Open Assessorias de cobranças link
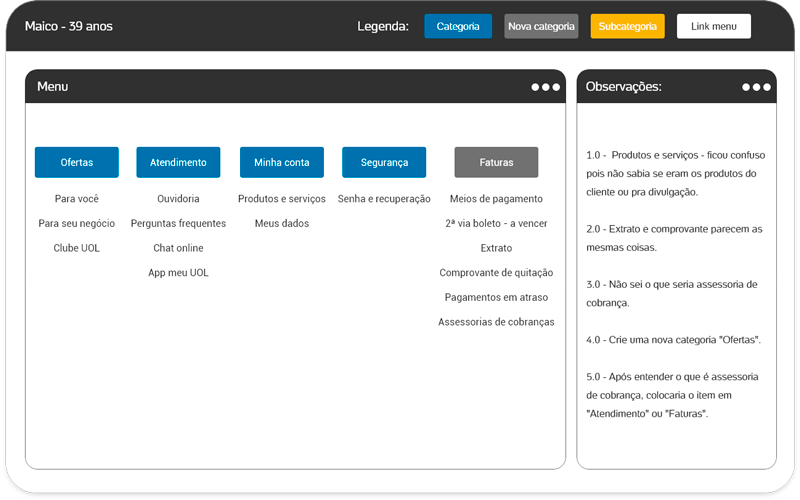Image resolution: width=800 pixels, height=500 pixels. [x=496, y=322]
